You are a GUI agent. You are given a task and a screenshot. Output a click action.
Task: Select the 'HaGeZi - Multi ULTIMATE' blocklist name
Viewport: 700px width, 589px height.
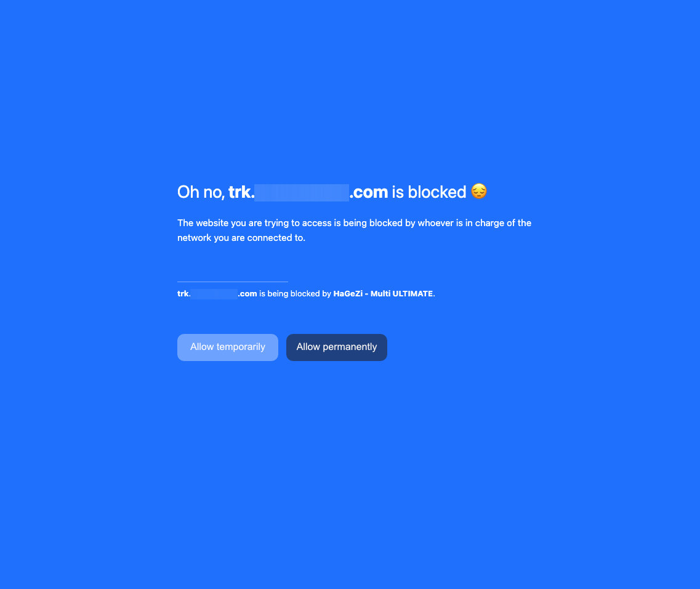(383, 294)
